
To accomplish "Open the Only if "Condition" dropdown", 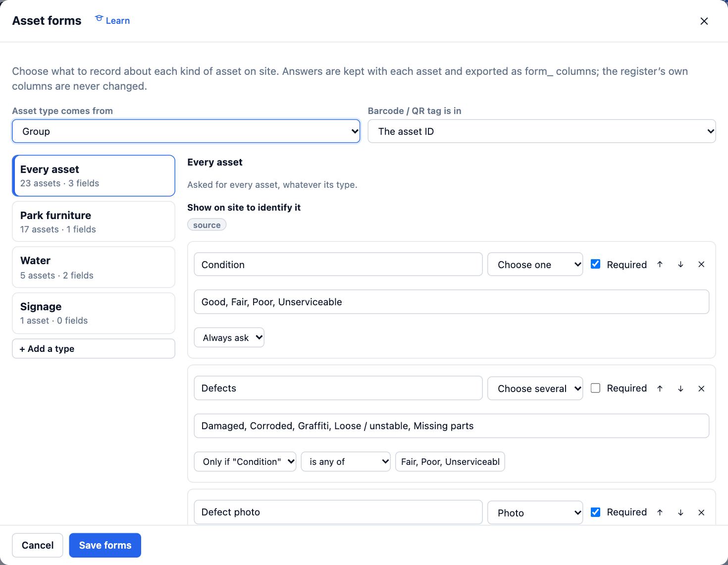I will [245, 461].
